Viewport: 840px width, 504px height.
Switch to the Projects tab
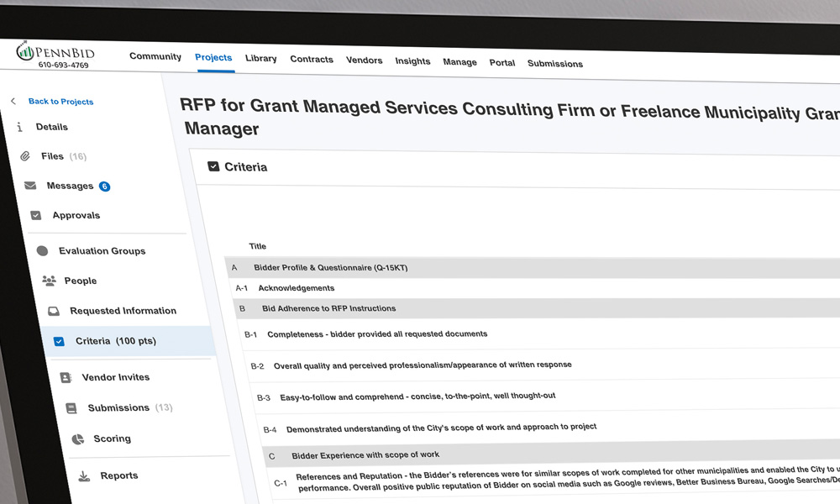[213, 57]
